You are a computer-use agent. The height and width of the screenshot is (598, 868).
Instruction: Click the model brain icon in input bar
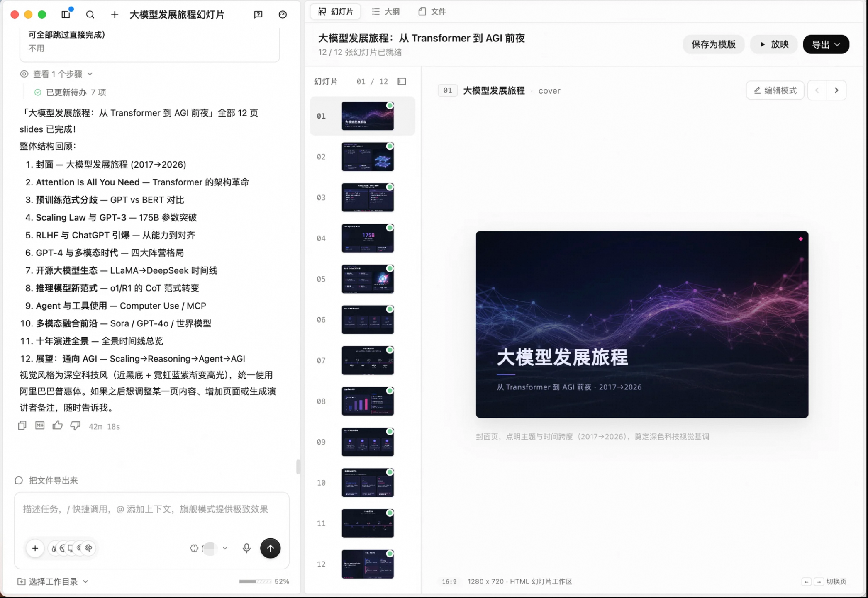[x=194, y=548]
